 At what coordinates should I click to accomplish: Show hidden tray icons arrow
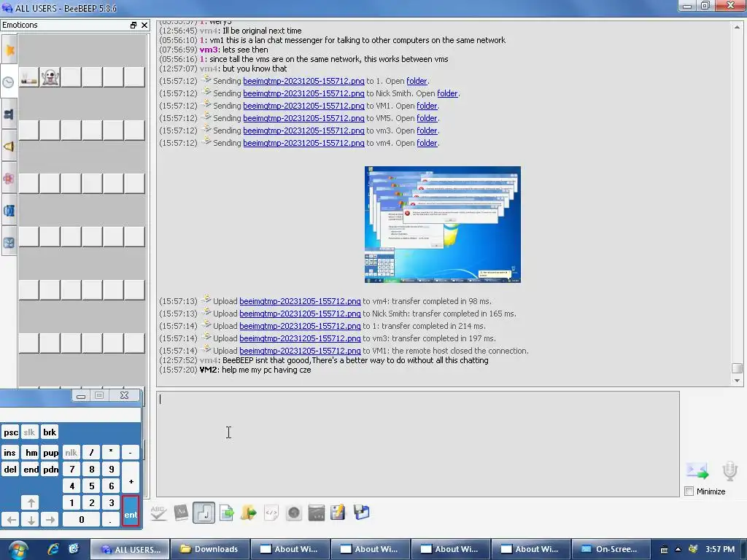pyautogui.click(x=678, y=549)
